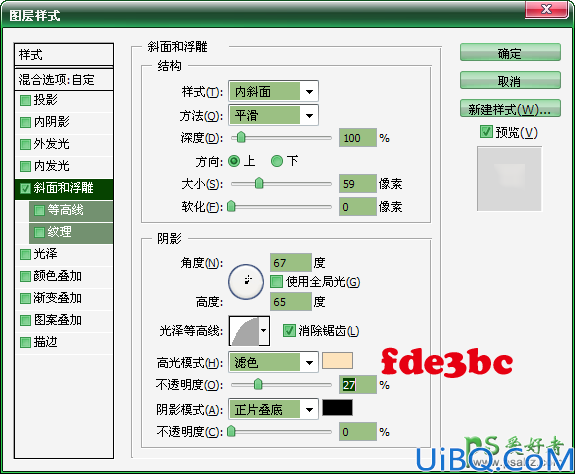Open the 方法 dropdown showing 平滑

tap(273, 115)
